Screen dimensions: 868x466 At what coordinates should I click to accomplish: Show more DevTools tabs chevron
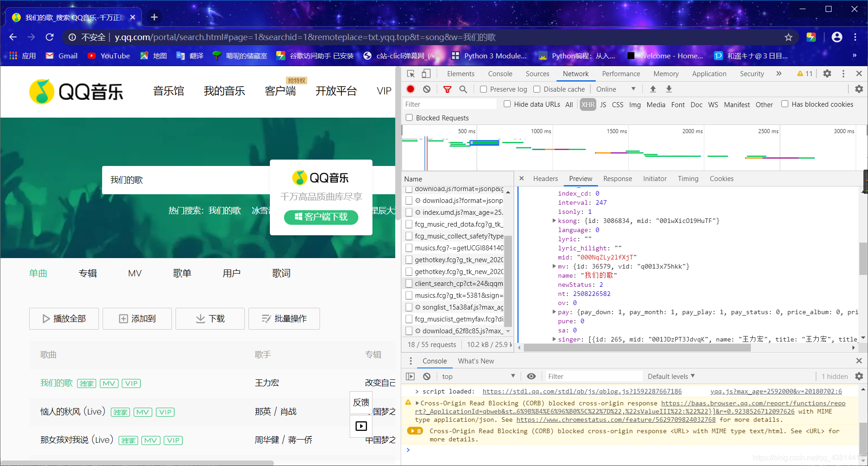pyautogui.click(x=779, y=74)
